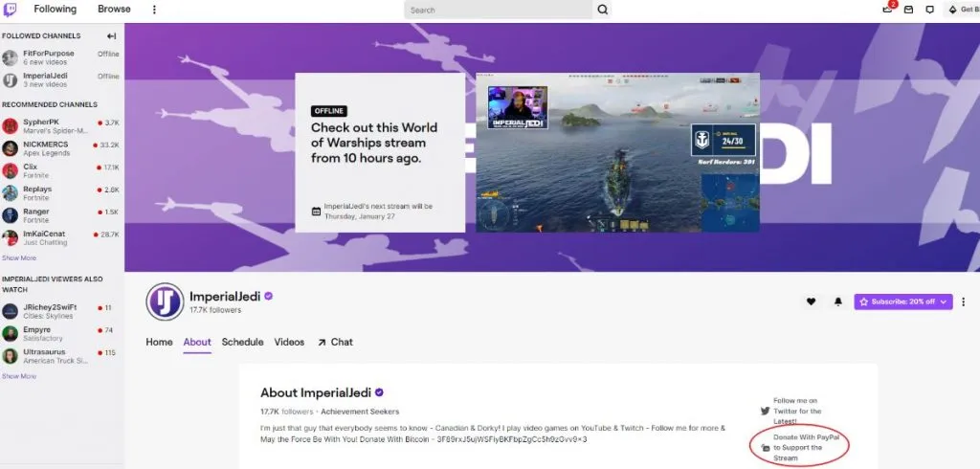Click the Get Bits button
Image resolution: width=980 pixels, height=469 pixels.
(962, 10)
